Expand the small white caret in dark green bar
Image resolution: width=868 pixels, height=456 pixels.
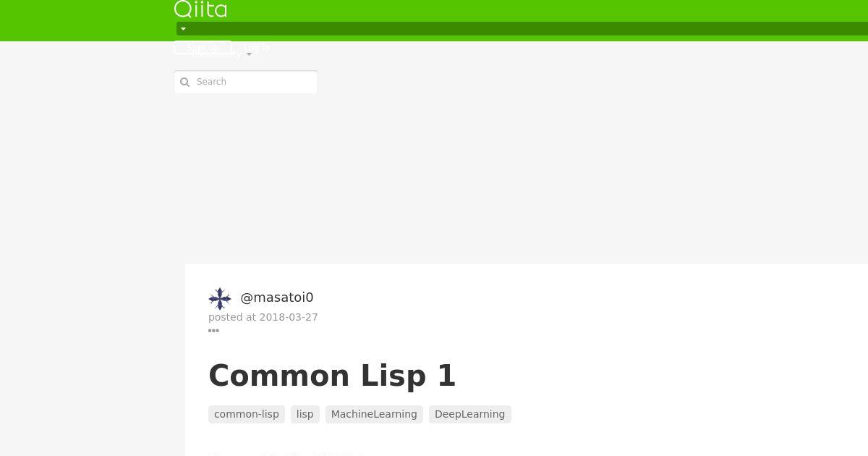pyautogui.click(x=183, y=29)
